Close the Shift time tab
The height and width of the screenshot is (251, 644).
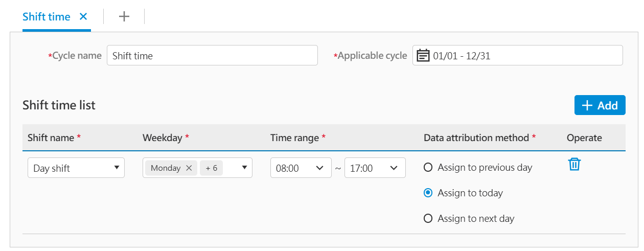83,16
